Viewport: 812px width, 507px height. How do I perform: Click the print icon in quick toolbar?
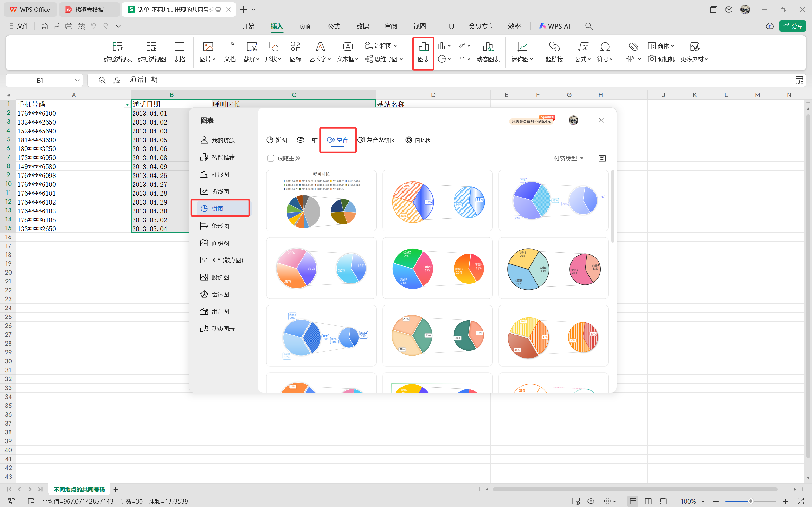[x=69, y=26]
